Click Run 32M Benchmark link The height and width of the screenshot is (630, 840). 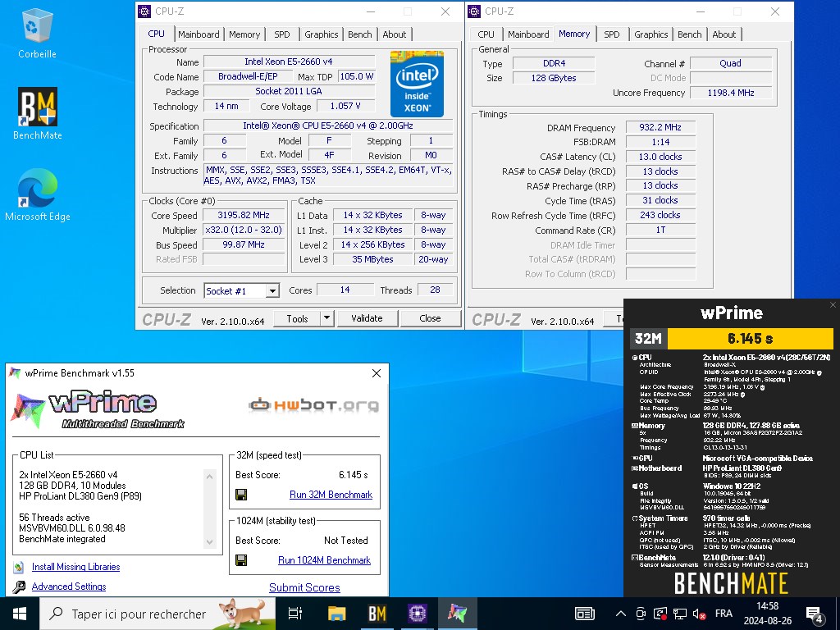pyautogui.click(x=331, y=495)
